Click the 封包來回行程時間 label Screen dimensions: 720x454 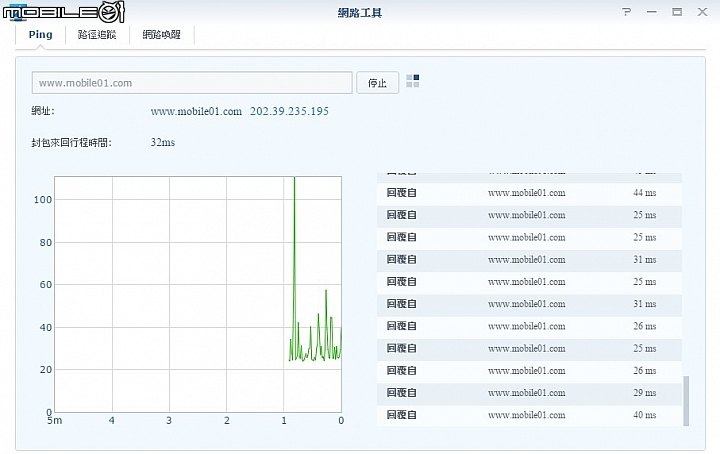72,143
